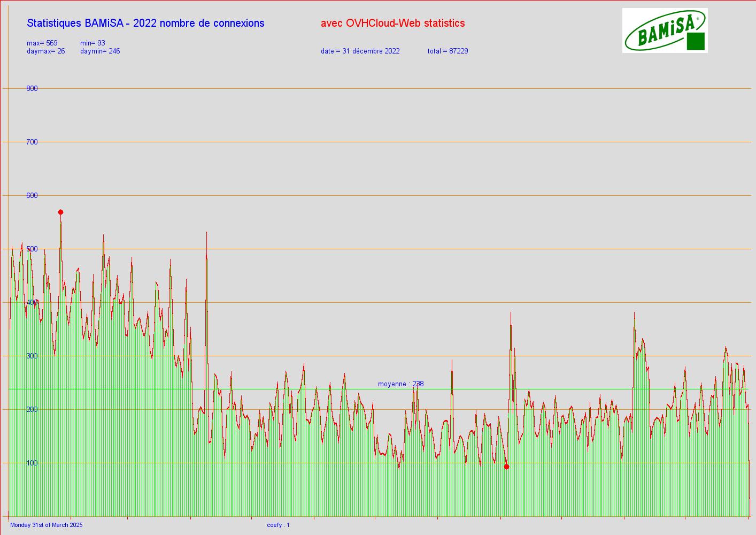Click the 'moyenne : 238' average label
This screenshot has height=535, width=756.
click(x=400, y=384)
